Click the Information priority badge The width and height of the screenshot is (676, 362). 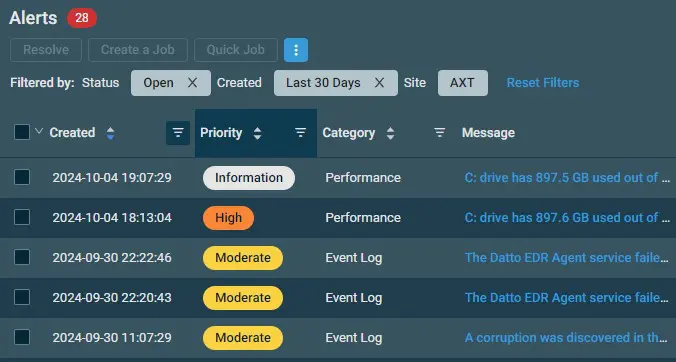pos(249,178)
